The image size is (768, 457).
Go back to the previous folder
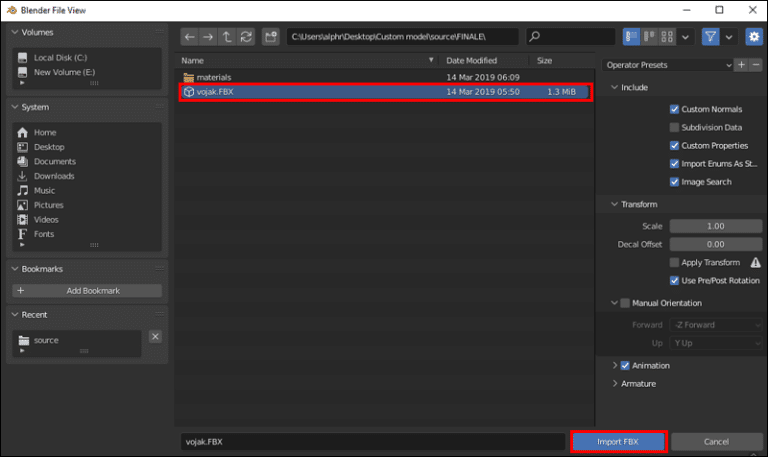pyautogui.click(x=190, y=37)
